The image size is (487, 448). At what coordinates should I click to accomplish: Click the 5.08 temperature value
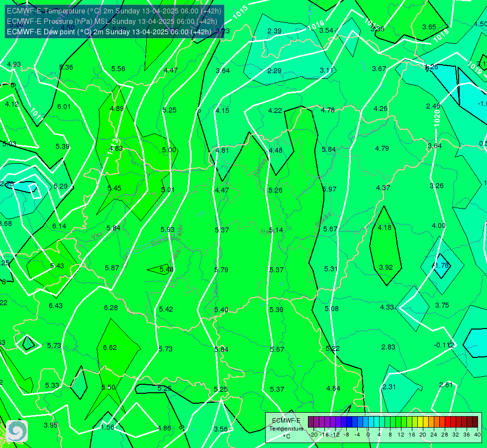click(x=332, y=309)
